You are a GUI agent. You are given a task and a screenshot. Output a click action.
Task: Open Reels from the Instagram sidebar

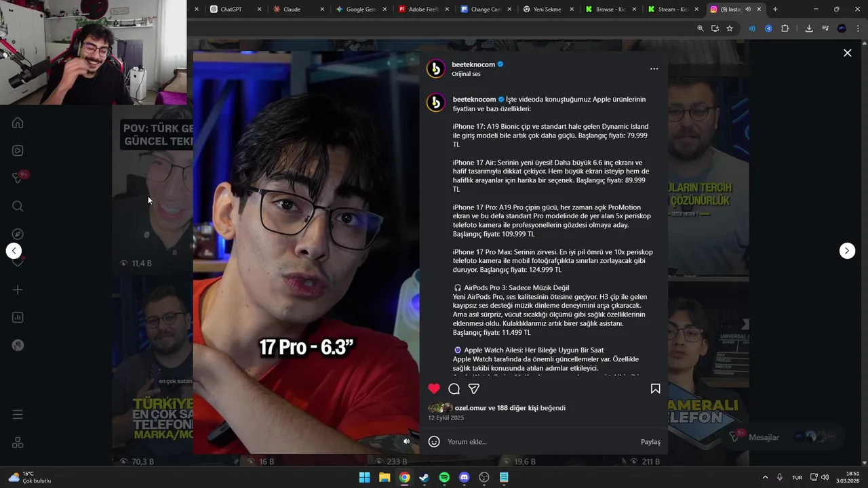pyautogui.click(x=18, y=150)
